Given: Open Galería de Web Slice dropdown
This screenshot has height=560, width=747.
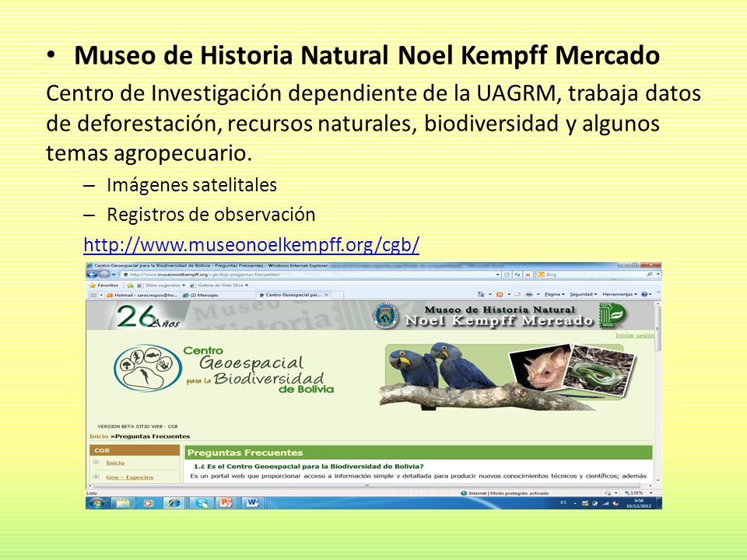Looking at the screenshot, I should coord(219,285).
